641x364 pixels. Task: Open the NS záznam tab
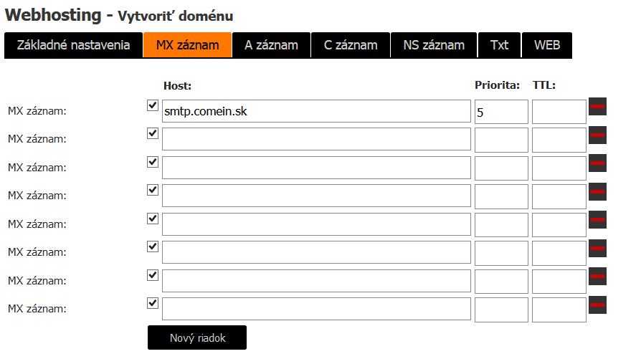pos(434,45)
